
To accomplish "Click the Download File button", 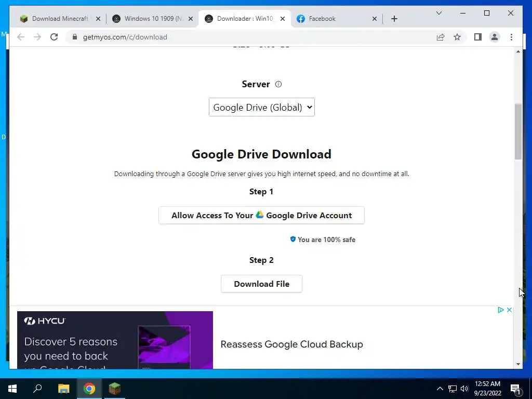I will [x=261, y=284].
